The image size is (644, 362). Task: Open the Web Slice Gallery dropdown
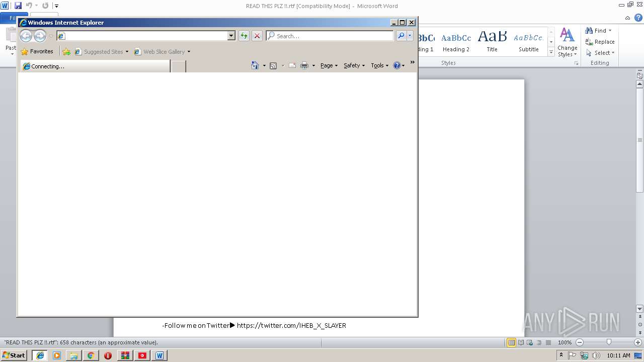(162, 51)
